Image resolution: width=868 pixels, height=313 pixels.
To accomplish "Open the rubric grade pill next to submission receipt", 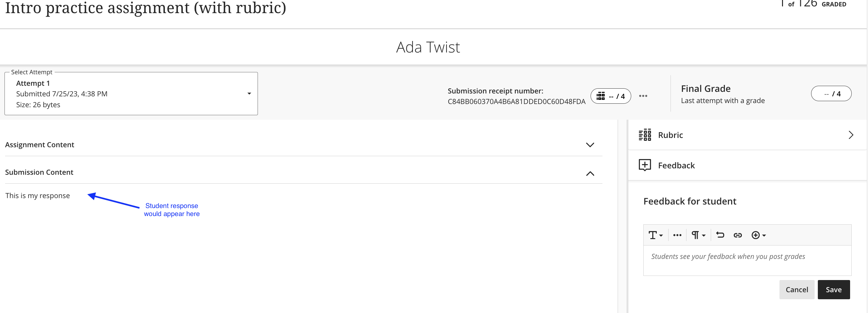I will (610, 96).
